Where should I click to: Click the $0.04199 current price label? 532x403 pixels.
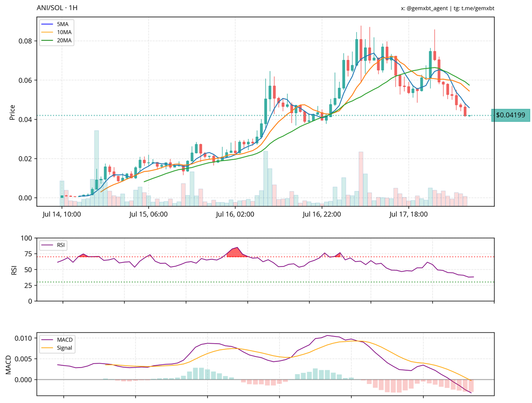pos(510,115)
